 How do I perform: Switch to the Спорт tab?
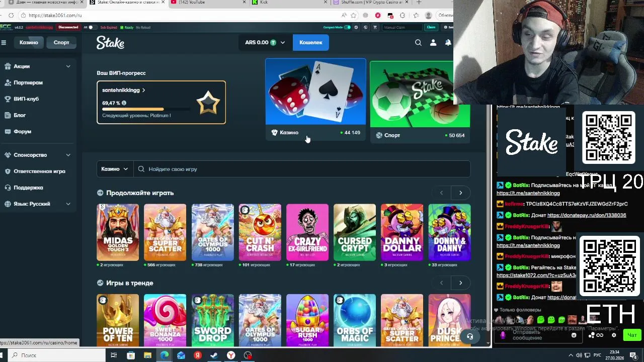pos(61,43)
